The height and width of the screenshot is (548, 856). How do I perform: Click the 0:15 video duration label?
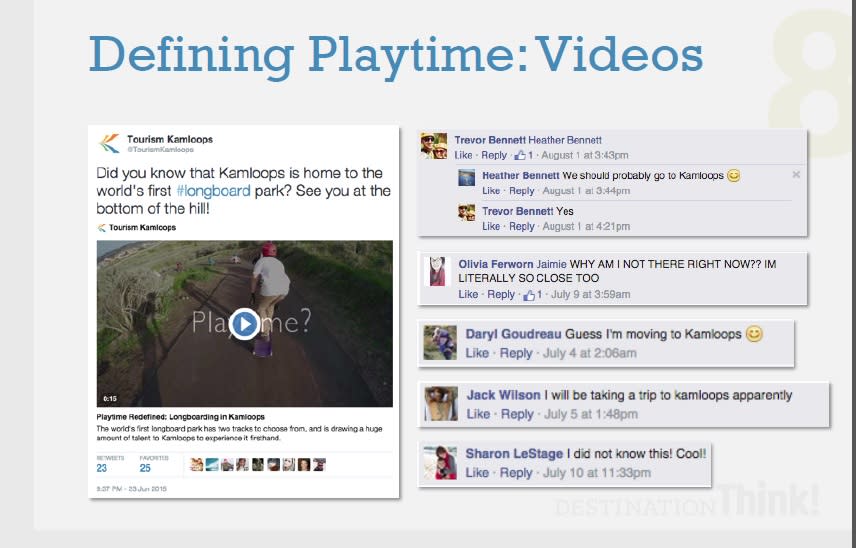(x=110, y=398)
